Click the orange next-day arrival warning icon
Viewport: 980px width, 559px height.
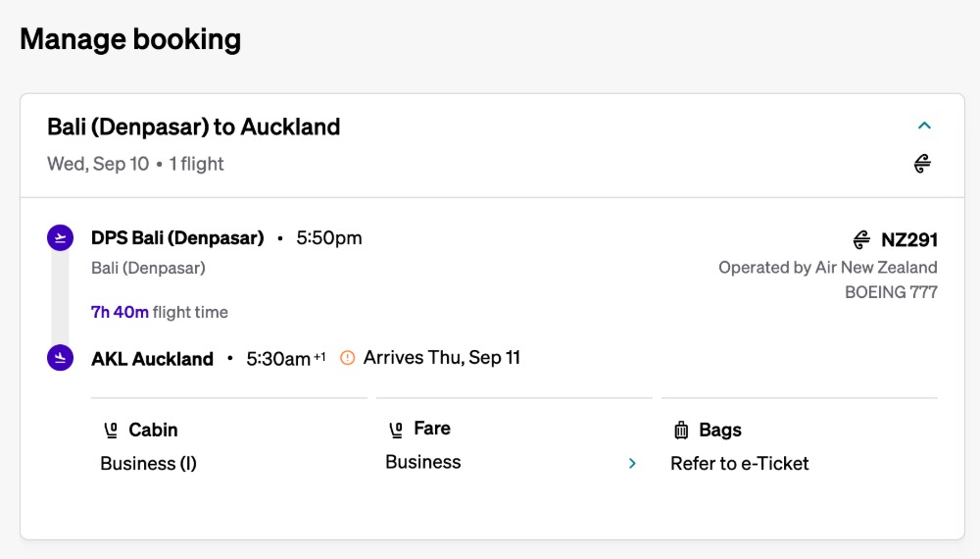(347, 358)
